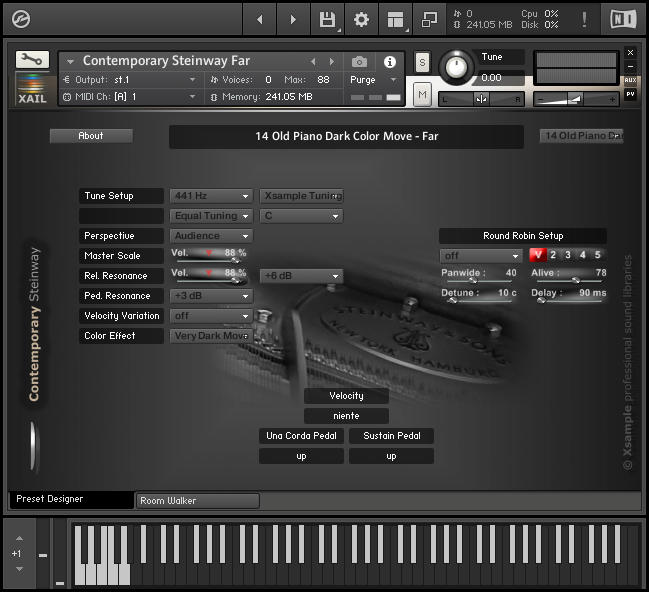This screenshot has width=649, height=592.
Task: Toggle the M mute button
Action: 422,94
